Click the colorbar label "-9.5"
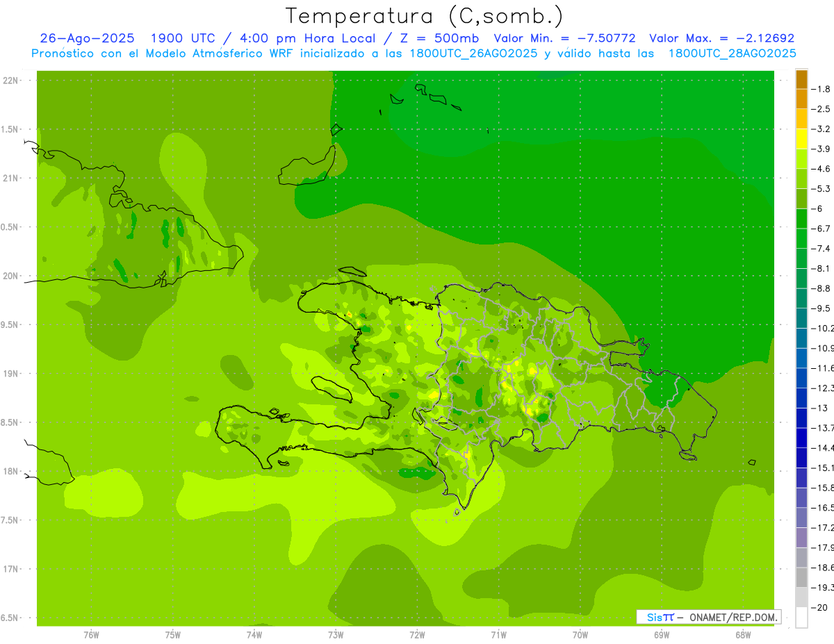Screen dimensions: 834x644 (x=821, y=308)
